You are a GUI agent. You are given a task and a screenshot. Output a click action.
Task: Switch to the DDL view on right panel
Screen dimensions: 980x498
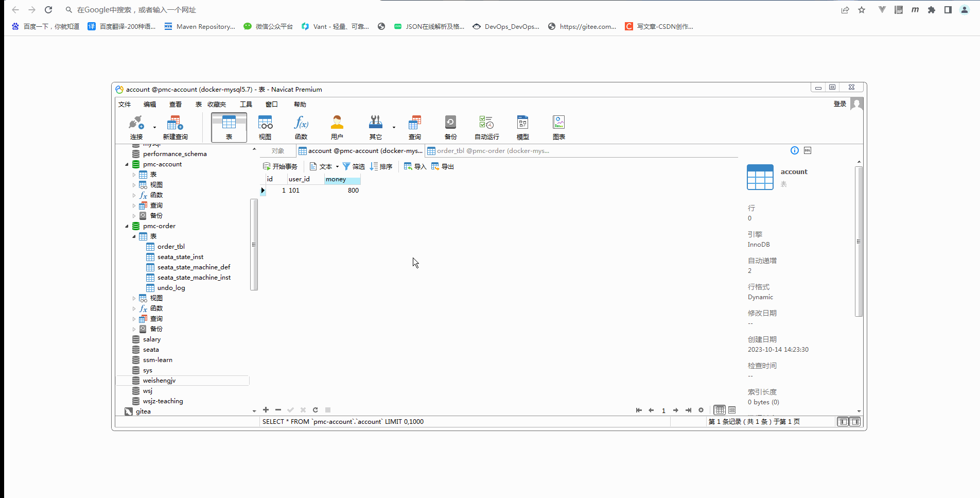pyautogui.click(x=807, y=150)
